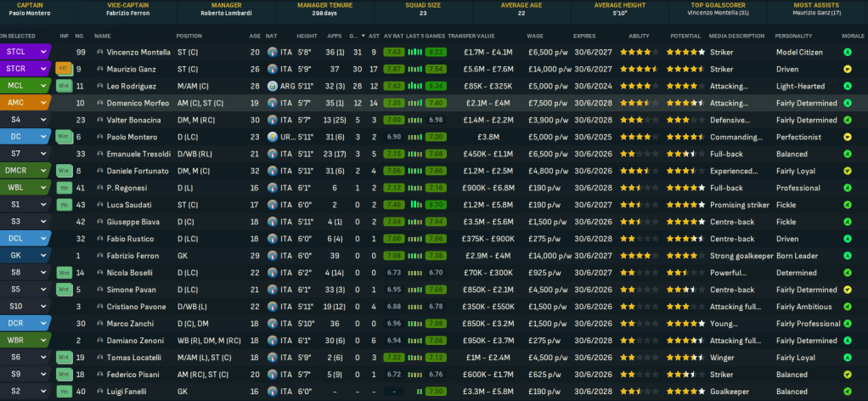Click the Yth youth icon beside Luca Saudati
The image size is (868, 401).
point(64,205)
